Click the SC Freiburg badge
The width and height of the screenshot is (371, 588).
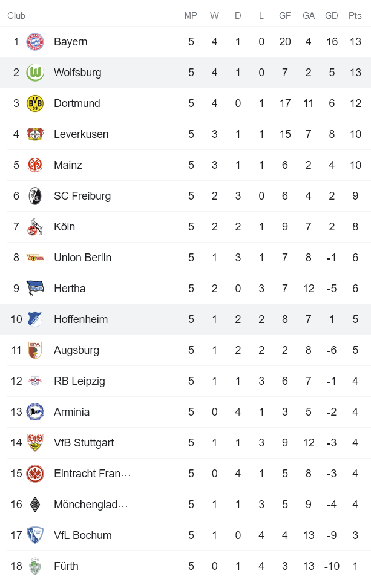tap(35, 196)
